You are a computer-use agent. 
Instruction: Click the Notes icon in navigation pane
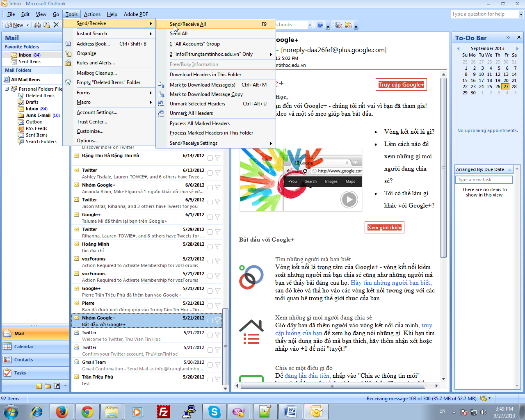39,386
